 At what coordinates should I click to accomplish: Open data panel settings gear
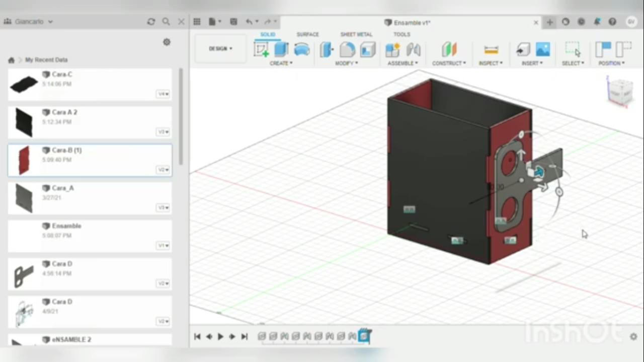167,42
